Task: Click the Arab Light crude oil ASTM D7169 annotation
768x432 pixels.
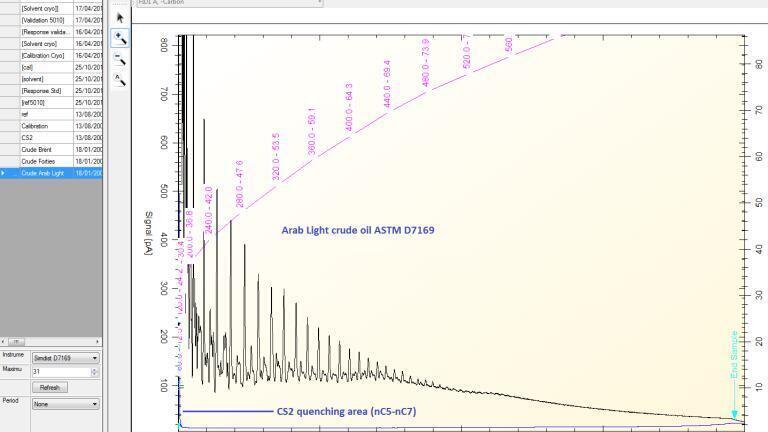Action: (x=358, y=230)
